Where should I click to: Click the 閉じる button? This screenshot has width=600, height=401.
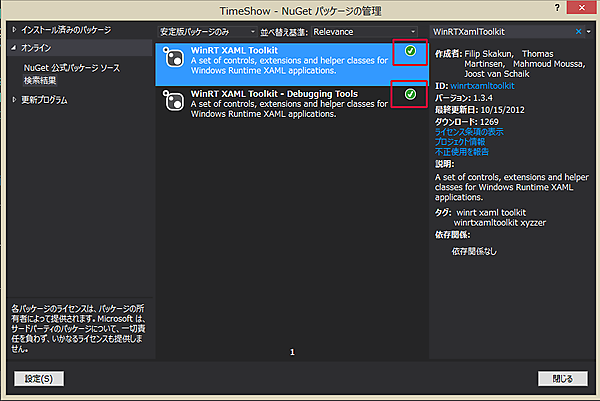point(562,378)
